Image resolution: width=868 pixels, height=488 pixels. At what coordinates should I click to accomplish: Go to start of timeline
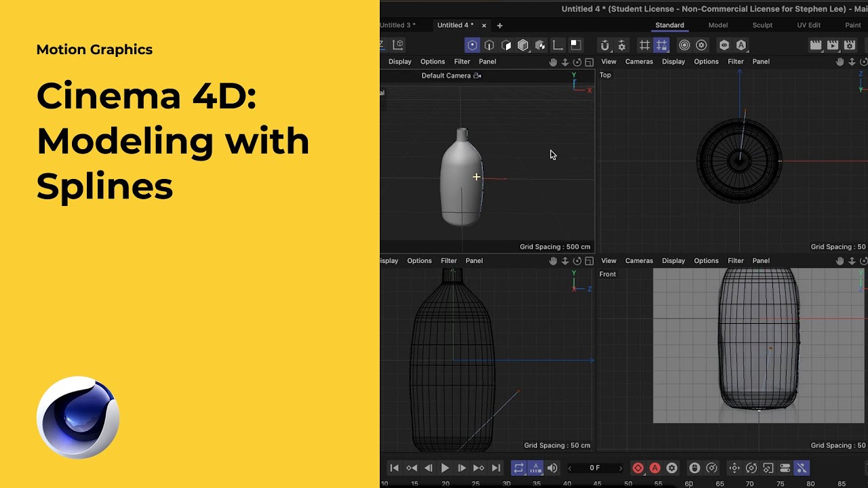pyautogui.click(x=394, y=468)
